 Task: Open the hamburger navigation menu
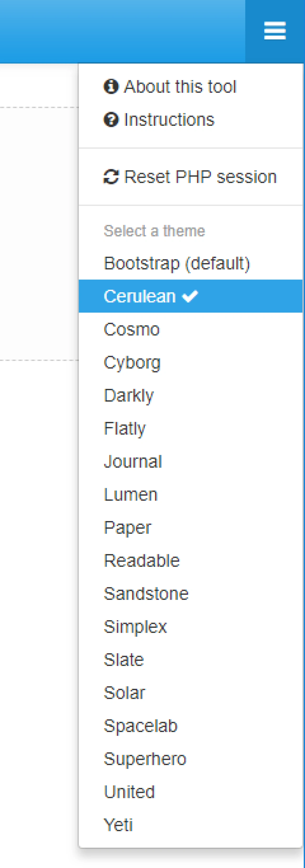coord(274,30)
